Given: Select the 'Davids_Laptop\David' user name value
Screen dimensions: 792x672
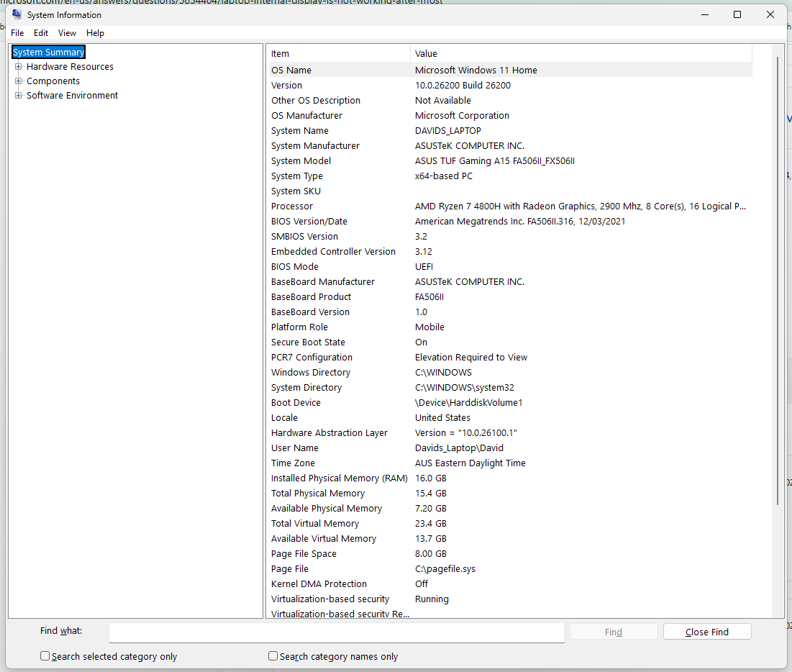Looking at the screenshot, I should pyautogui.click(x=459, y=448).
